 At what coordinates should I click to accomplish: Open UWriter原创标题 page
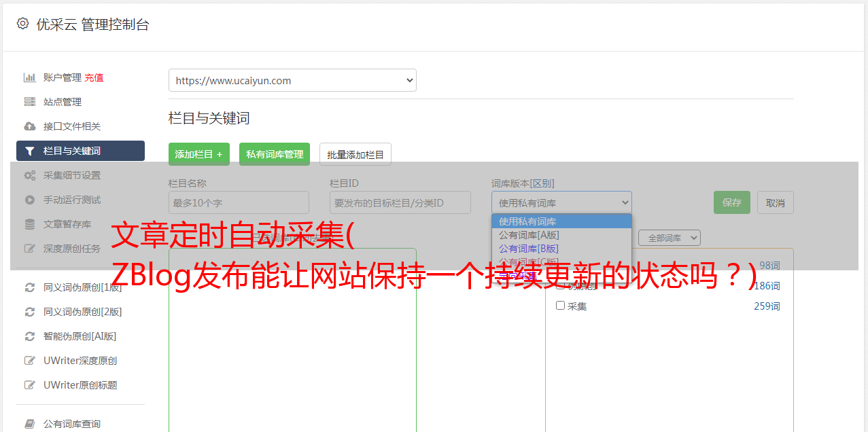pos(80,385)
